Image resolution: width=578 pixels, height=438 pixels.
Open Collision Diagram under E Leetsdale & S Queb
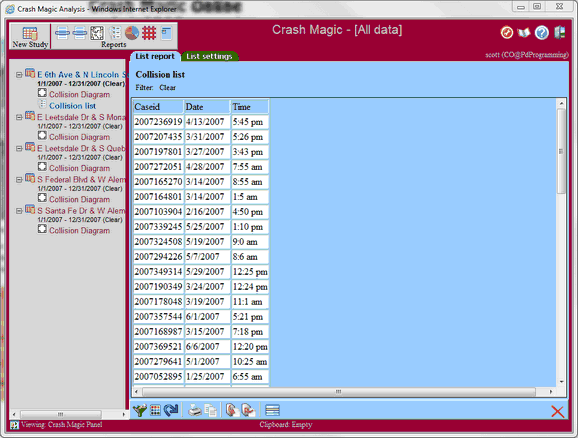pos(79,168)
